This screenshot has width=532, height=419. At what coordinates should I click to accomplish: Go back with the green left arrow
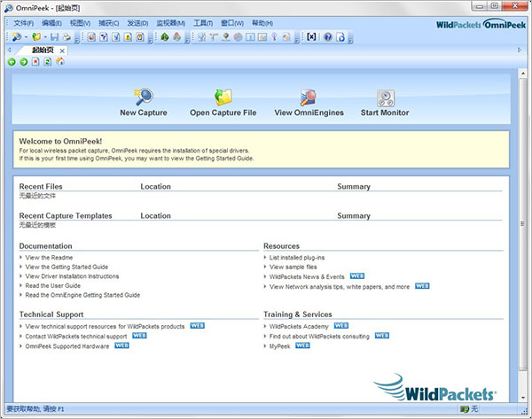click(x=12, y=62)
